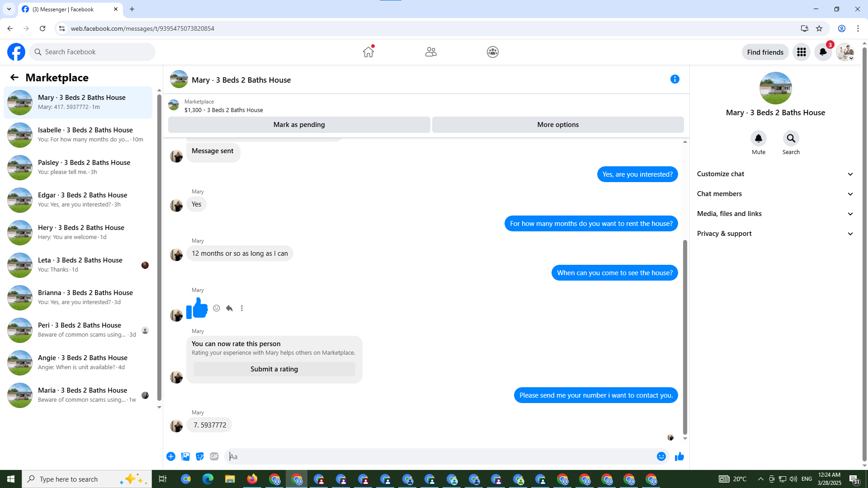This screenshot has height=488, width=868.
Task: Open Brianna's 3 Beds 2 Baths House chat
Action: pyautogui.click(x=78, y=298)
